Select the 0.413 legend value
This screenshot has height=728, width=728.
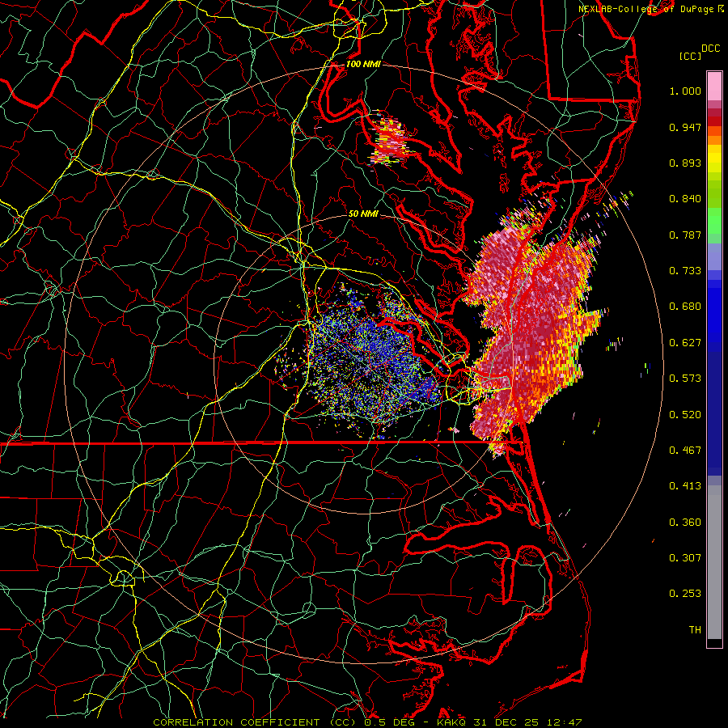click(685, 486)
